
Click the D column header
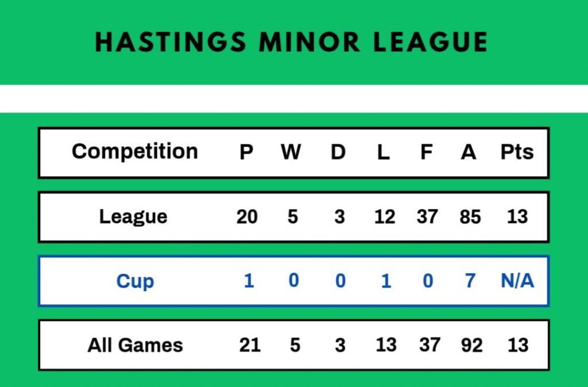click(x=338, y=152)
